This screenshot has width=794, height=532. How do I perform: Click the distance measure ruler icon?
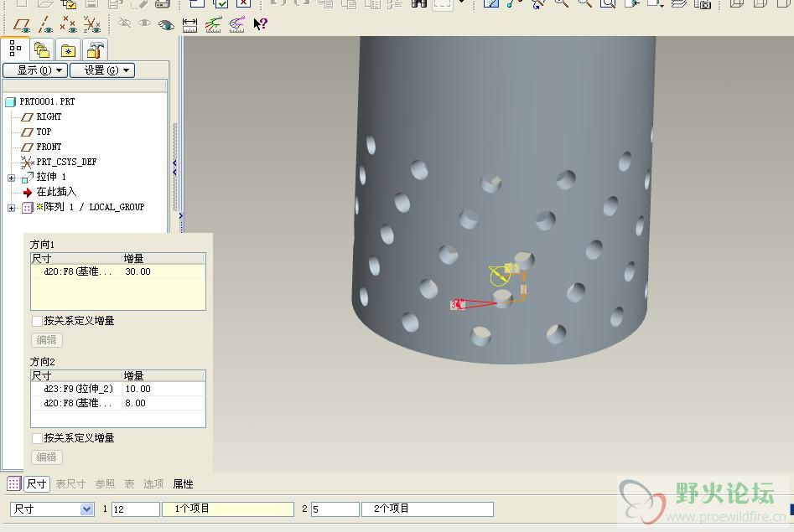pos(189,24)
